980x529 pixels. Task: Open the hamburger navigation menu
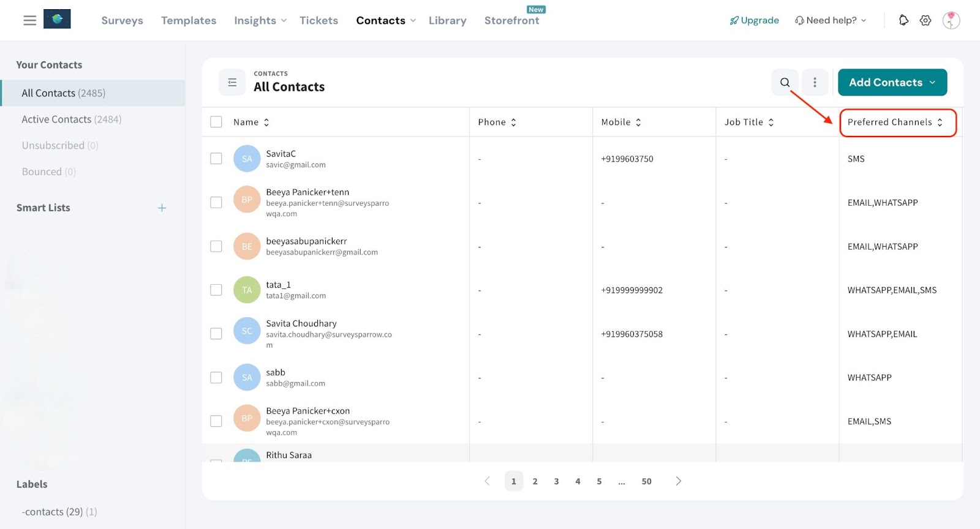click(x=29, y=20)
